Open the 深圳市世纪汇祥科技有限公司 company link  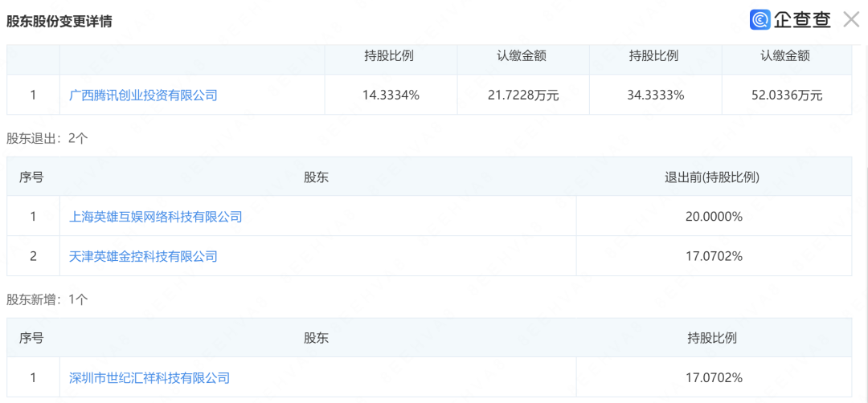tap(149, 377)
